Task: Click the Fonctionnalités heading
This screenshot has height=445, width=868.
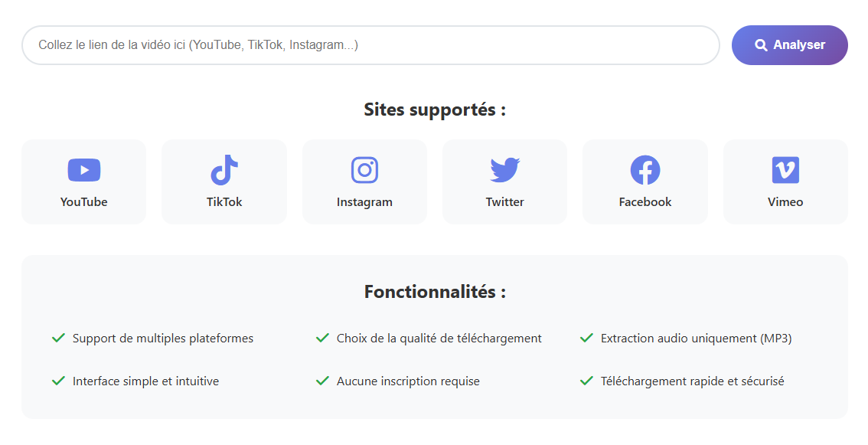Action: click(434, 292)
